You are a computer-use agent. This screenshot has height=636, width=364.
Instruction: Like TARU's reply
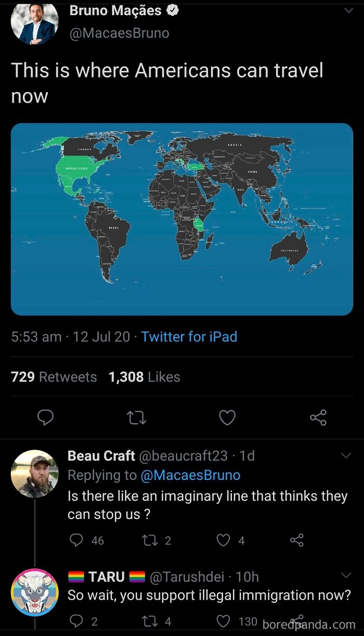224,621
